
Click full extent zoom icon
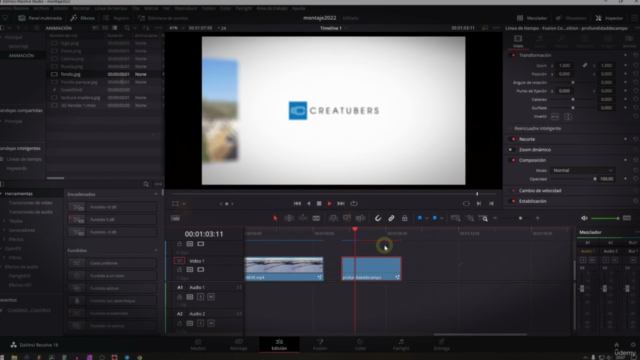(456, 218)
